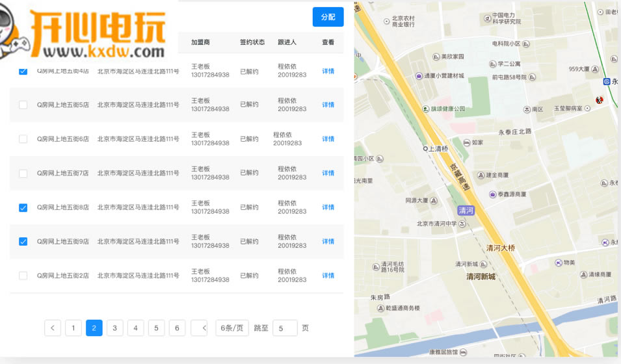
Task: Open 详情 link for Q房网上地五街7店
Action: coord(328,173)
